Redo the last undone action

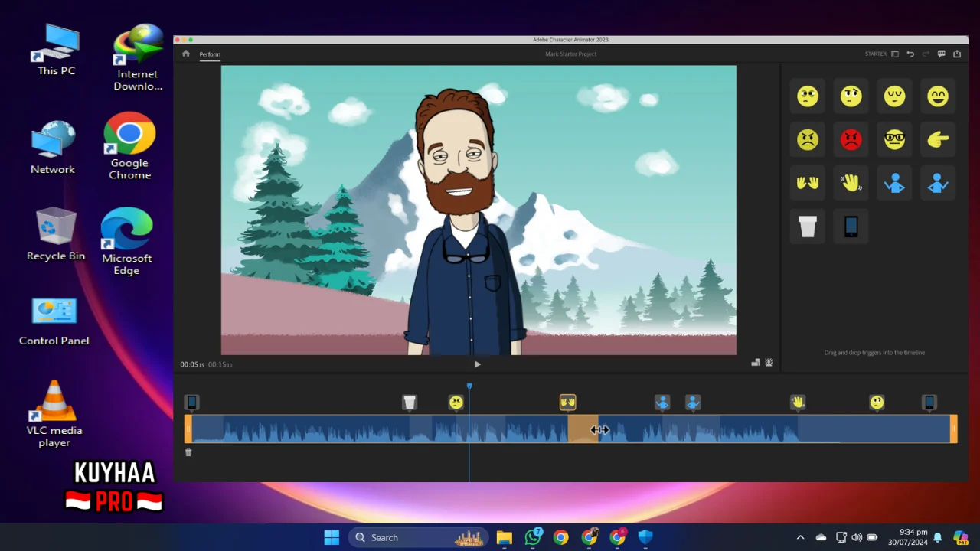point(926,54)
